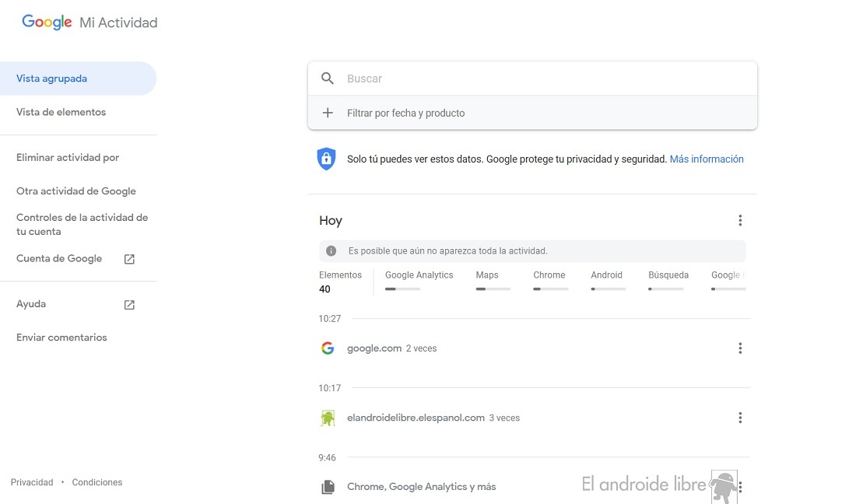856x504 pixels.
Task: Click the blue privacy shield icon
Action: click(x=326, y=159)
